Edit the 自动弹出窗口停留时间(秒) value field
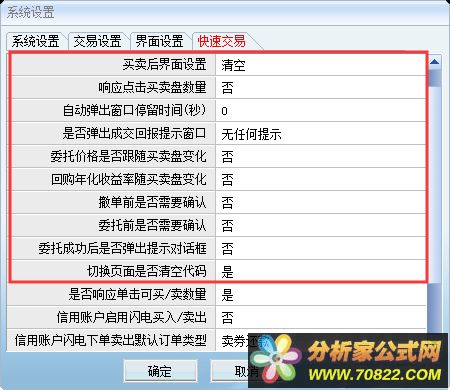 321,111
